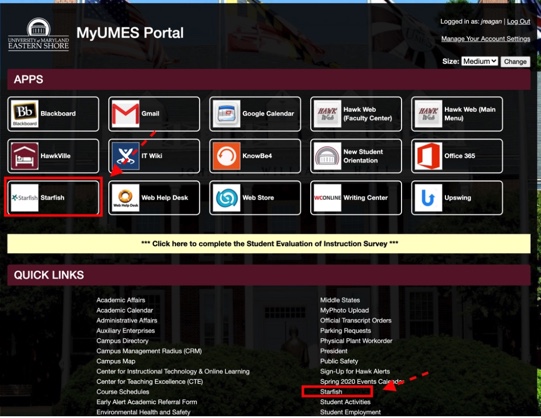Screen dimensions: 541x418
Task: Launch KnowBe4 from its orange icon
Action: (x=226, y=156)
